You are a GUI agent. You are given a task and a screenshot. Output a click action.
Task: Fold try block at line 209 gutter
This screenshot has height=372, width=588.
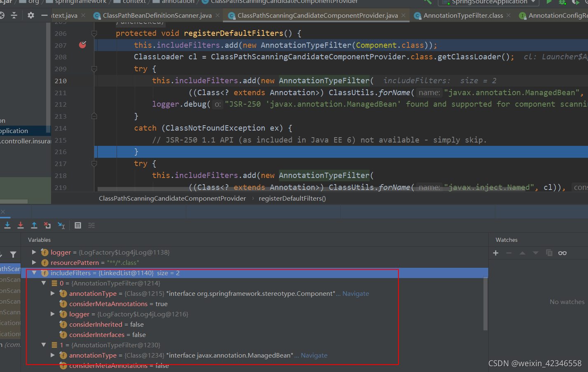[94, 69]
